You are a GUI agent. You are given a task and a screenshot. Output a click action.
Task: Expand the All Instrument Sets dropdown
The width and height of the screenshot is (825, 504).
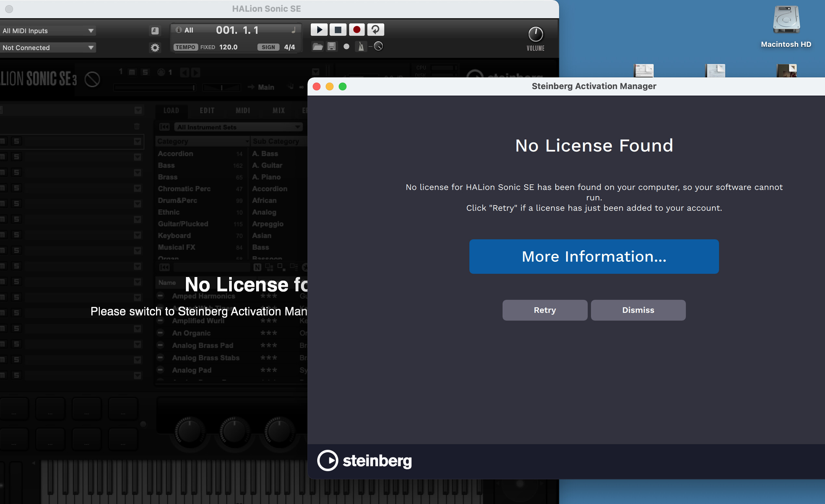tap(238, 127)
